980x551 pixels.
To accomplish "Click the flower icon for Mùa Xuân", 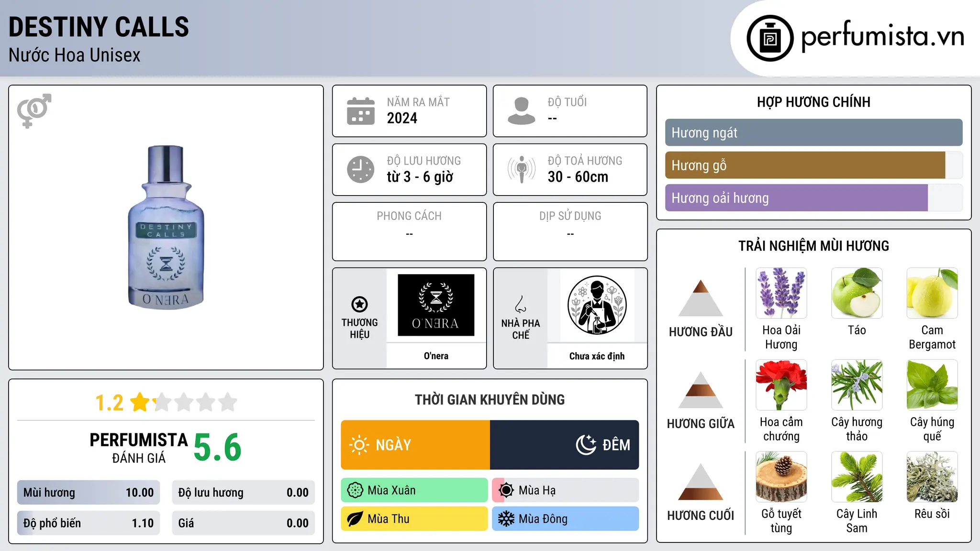I will (355, 490).
